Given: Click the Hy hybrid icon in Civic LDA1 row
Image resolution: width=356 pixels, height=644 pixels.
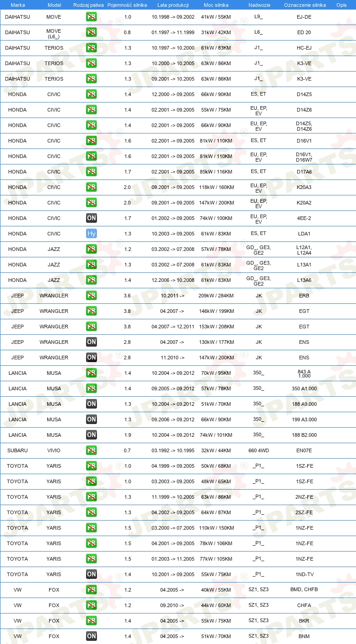Looking at the screenshot, I should 92,234.
